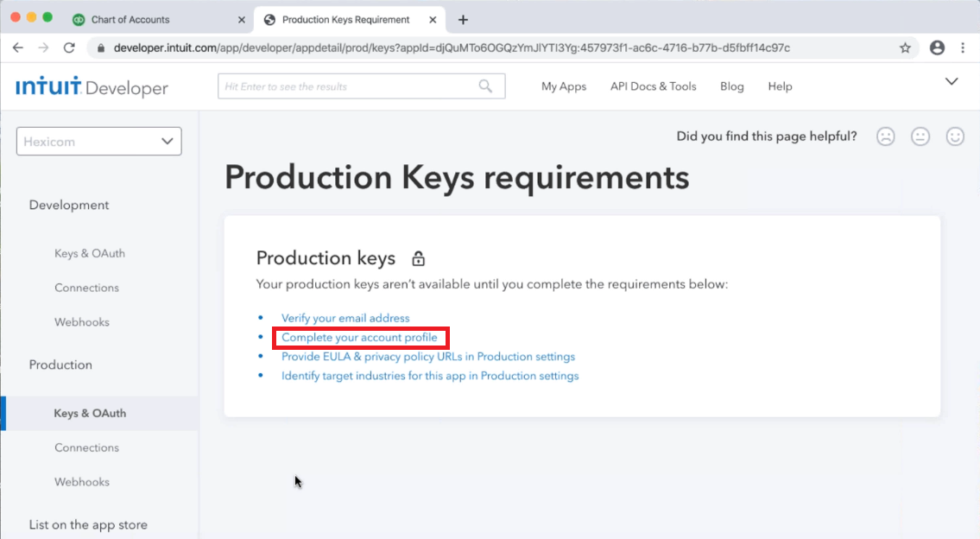Select the Production section heading
The image size is (980, 539).
pos(60,365)
